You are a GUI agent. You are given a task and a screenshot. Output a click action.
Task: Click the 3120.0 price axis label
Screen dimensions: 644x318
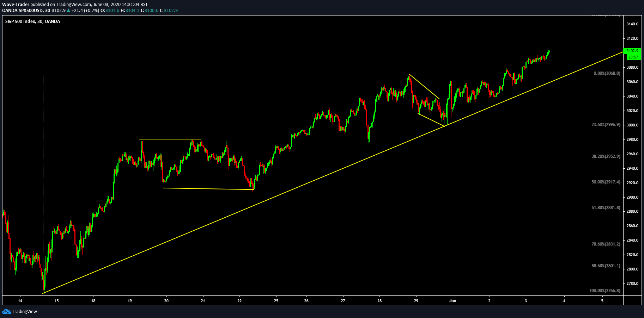(x=633, y=38)
